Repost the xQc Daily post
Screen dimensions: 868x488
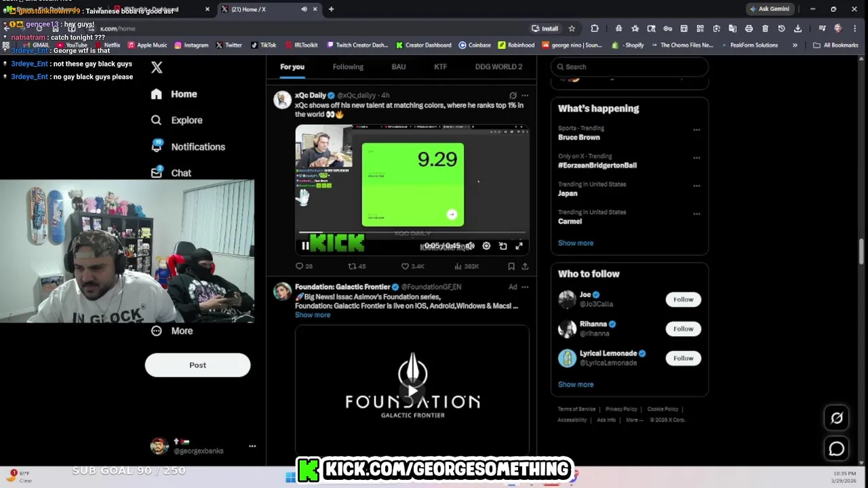[356, 266]
